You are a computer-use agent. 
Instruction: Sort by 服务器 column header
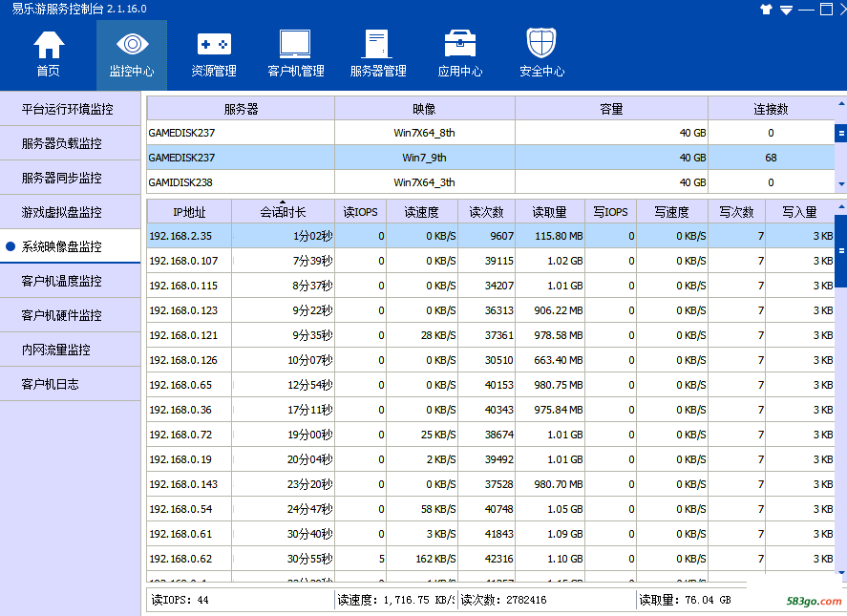point(241,109)
